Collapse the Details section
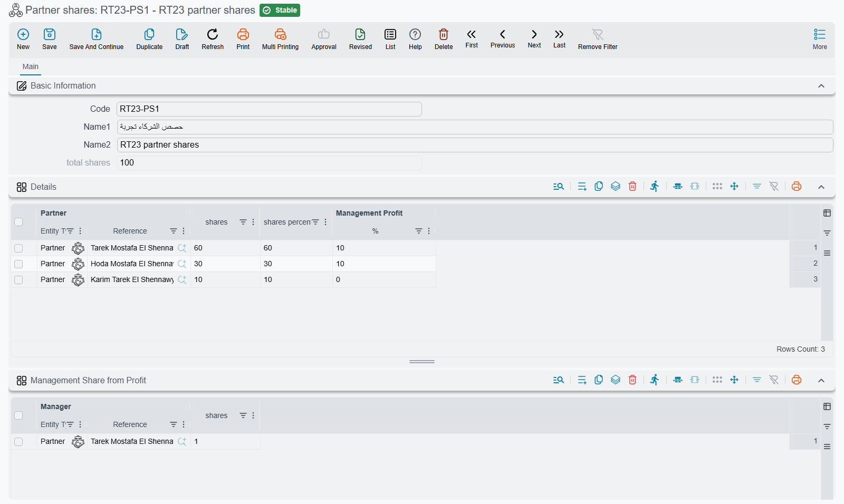This screenshot has width=844, height=504. coord(821,187)
